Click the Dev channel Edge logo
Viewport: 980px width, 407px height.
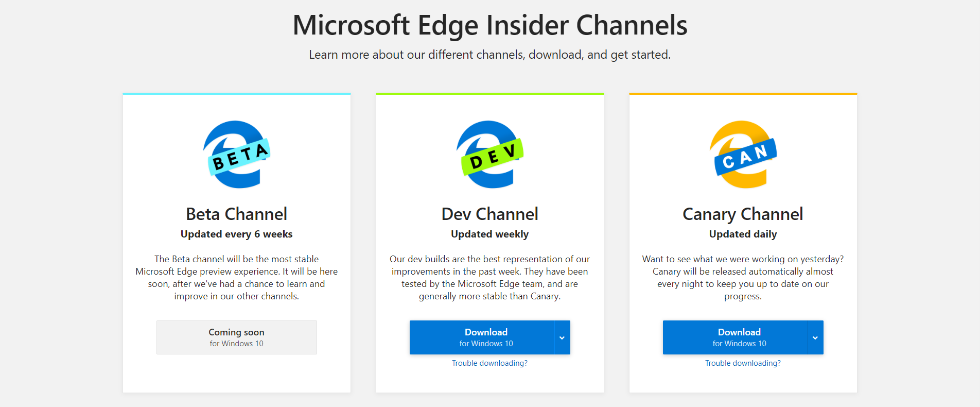(490, 155)
